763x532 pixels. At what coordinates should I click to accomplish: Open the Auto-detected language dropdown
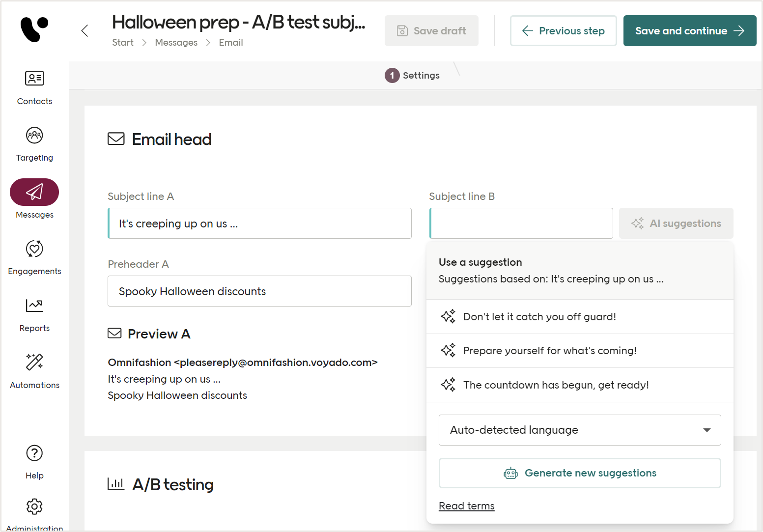(579, 430)
